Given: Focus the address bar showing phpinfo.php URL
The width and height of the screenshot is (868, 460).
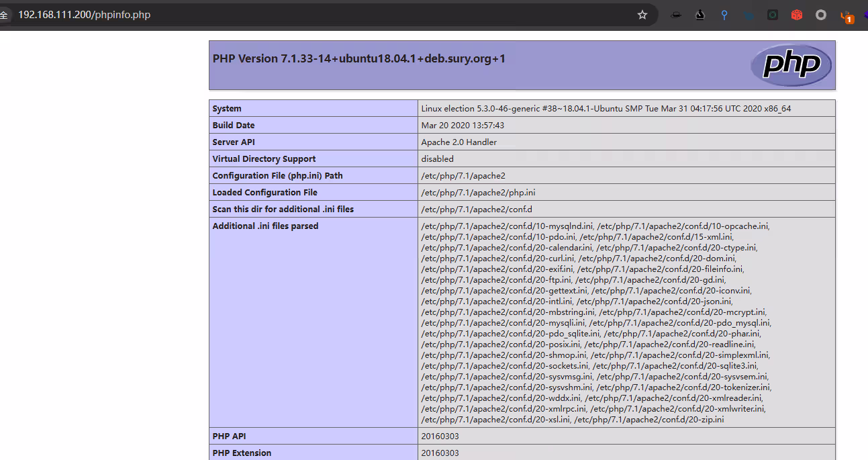Looking at the screenshot, I should pyautogui.click(x=269, y=15).
